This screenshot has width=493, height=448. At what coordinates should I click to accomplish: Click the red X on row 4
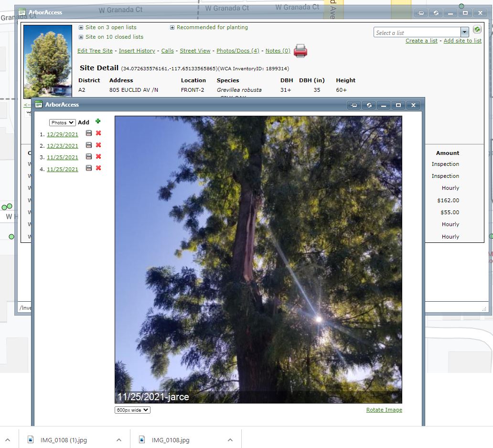(x=98, y=168)
